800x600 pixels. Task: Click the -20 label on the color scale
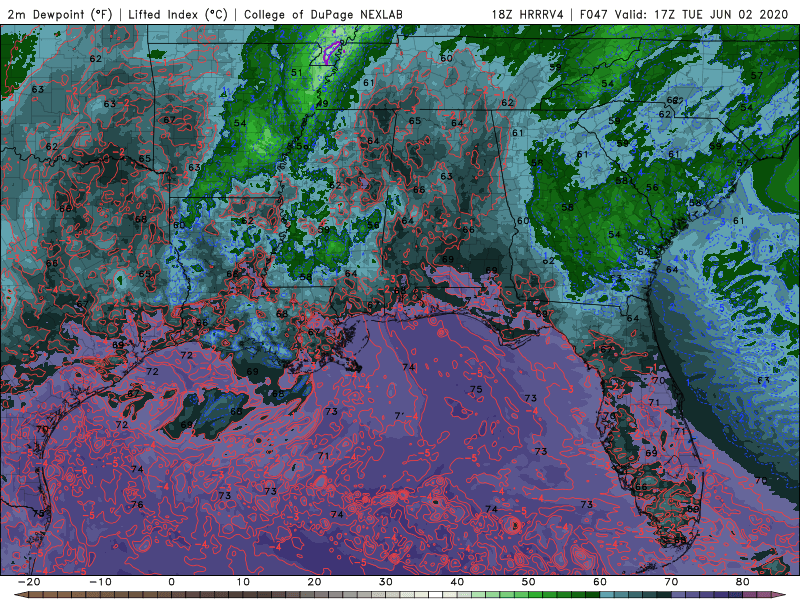29,582
